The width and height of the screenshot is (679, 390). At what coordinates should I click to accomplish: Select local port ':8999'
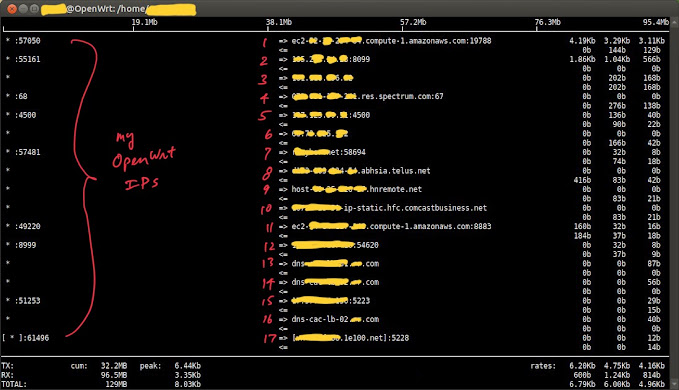point(25,245)
